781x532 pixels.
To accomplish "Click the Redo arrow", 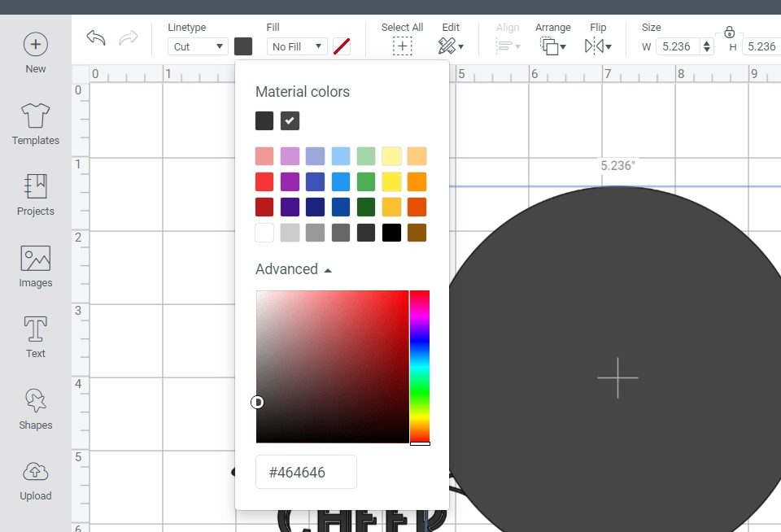I will click(x=128, y=37).
